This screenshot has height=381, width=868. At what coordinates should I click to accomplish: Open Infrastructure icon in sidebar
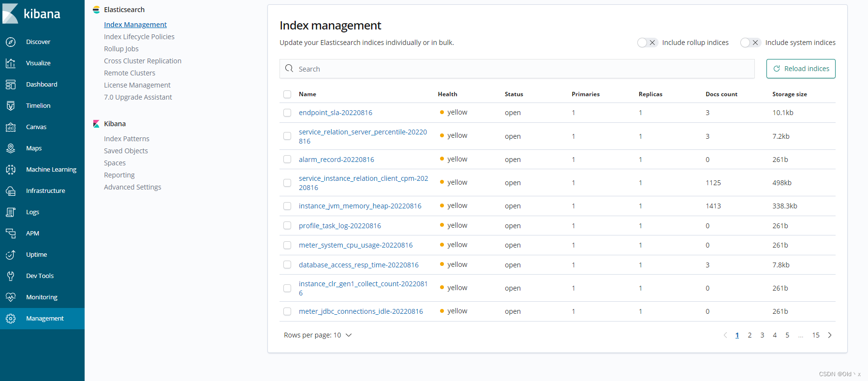click(x=11, y=191)
